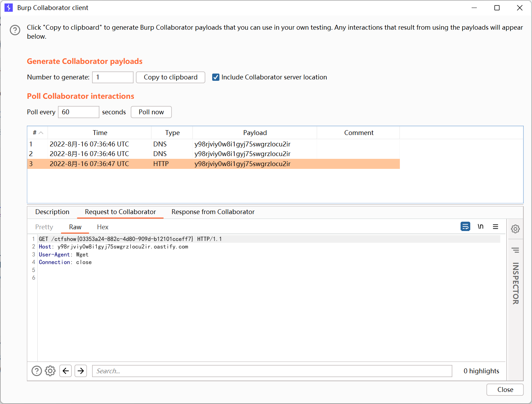Image resolution: width=532 pixels, height=404 pixels.
Task: Toggle show non-printable characters \n icon
Action: click(480, 227)
